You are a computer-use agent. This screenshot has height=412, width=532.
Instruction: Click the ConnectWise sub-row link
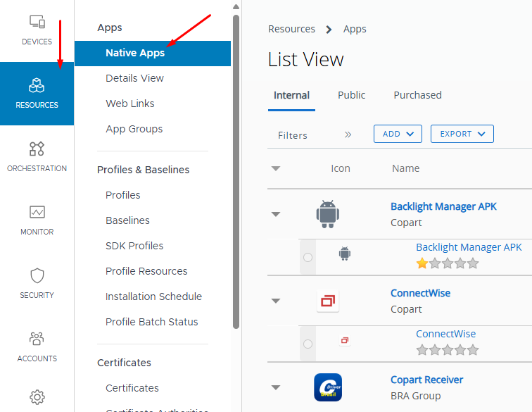pyautogui.click(x=446, y=334)
